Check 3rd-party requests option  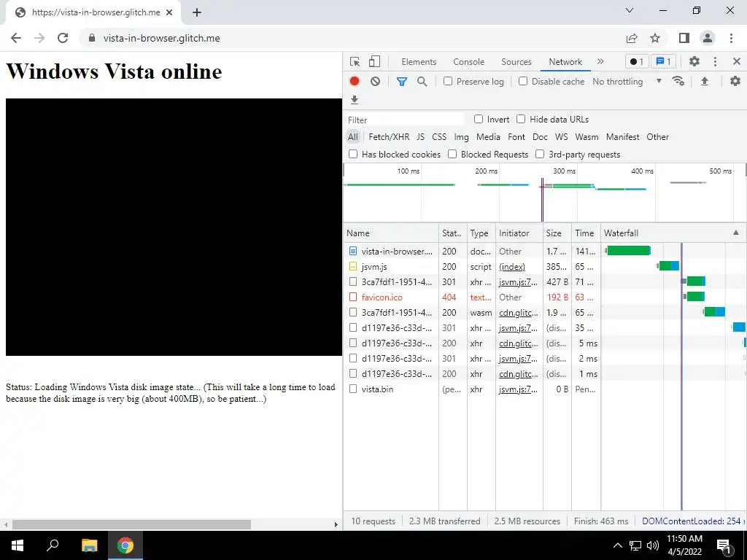coord(540,155)
